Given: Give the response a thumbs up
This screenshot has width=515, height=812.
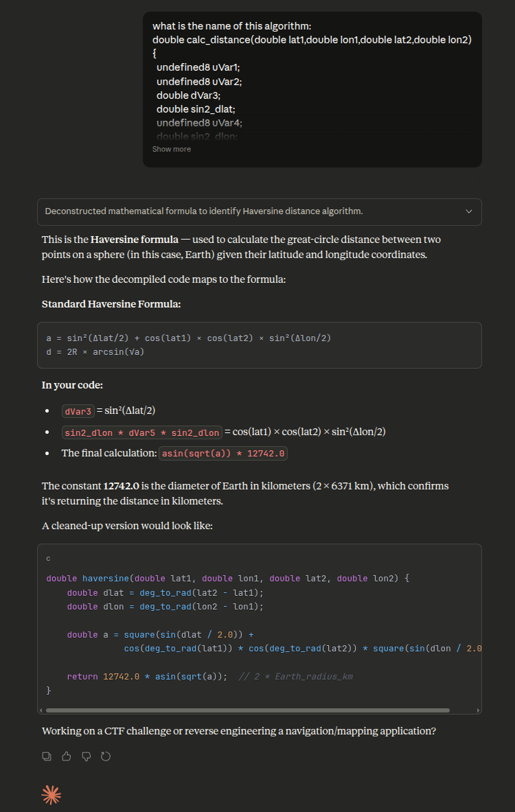Looking at the screenshot, I should tap(67, 756).
